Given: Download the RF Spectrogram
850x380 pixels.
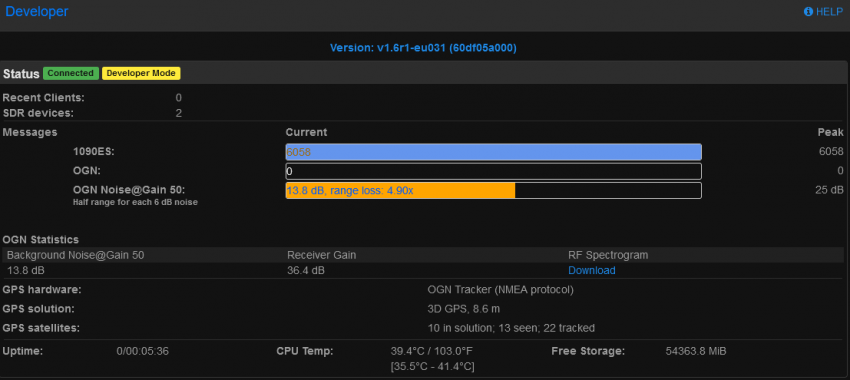Looking at the screenshot, I should [591, 270].
